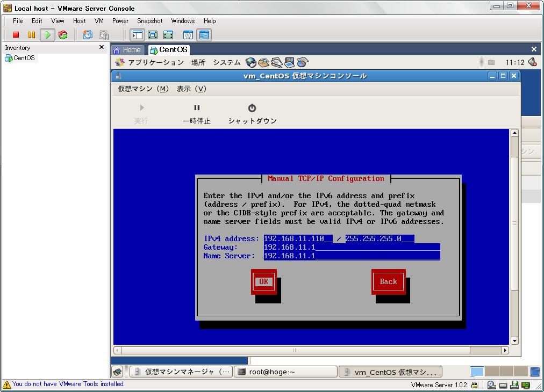Open the File menu
This screenshot has width=544, height=392.
[18, 21]
